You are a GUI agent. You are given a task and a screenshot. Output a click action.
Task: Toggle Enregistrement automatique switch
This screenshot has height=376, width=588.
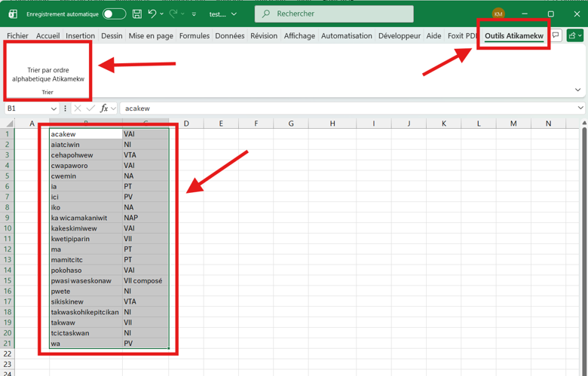pyautogui.click(x=114, y=14)
